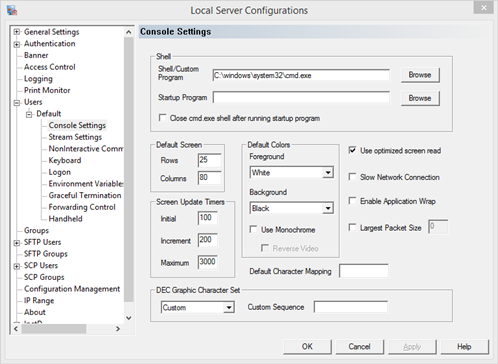Open Access Control settings

(x=50, y=67)
